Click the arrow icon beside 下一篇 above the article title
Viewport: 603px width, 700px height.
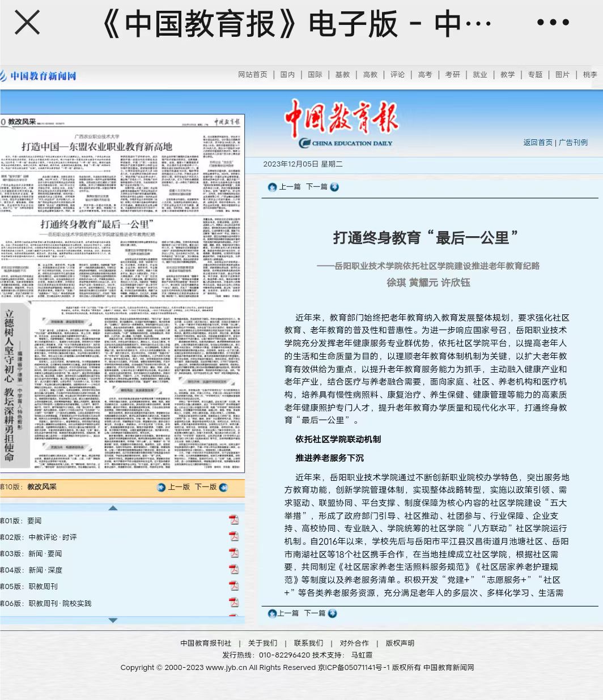(334, 187)
